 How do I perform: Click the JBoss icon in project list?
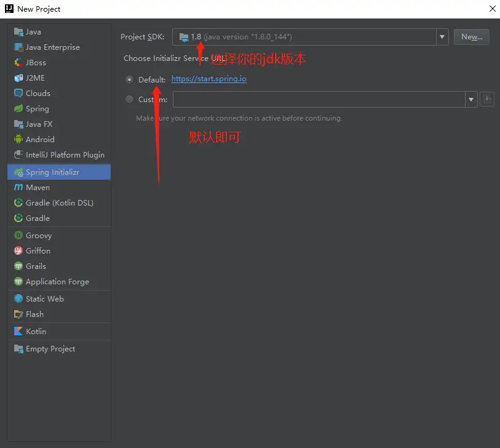click(x=18, y=62)
